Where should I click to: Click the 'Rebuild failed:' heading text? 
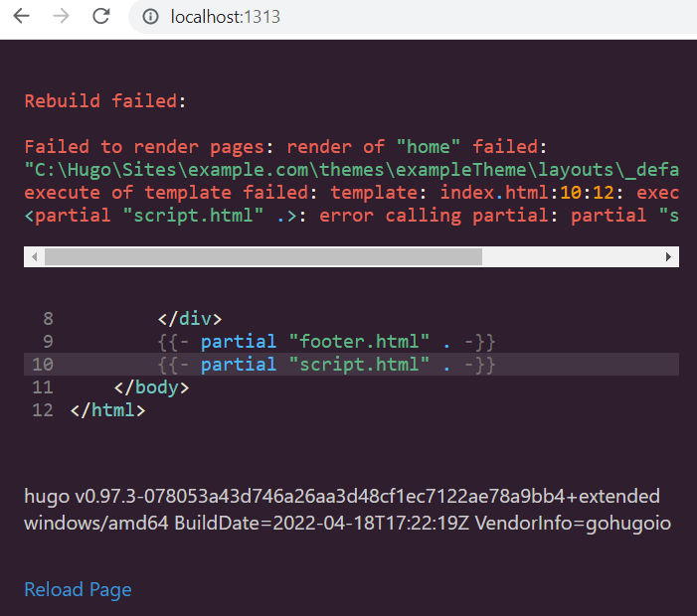click(x=105, y=101)
